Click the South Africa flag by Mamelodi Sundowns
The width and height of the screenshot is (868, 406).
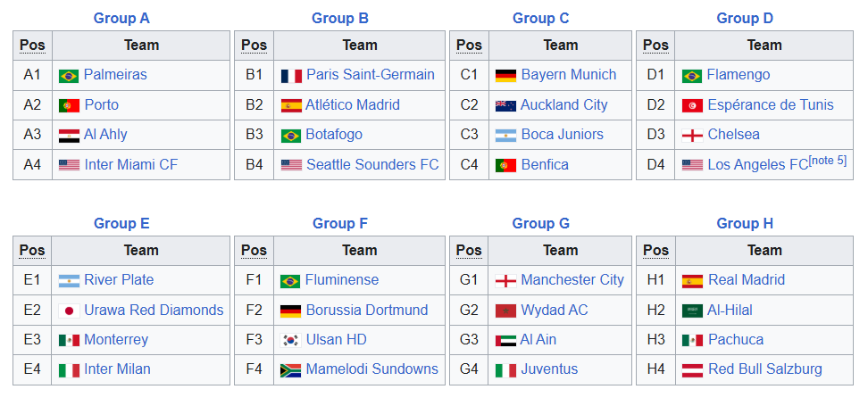290,369
